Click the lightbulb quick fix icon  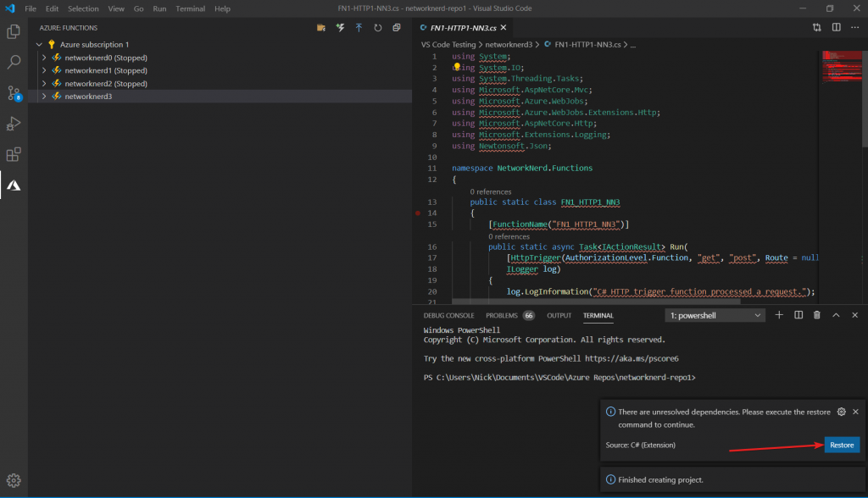(x=457, y=67)
